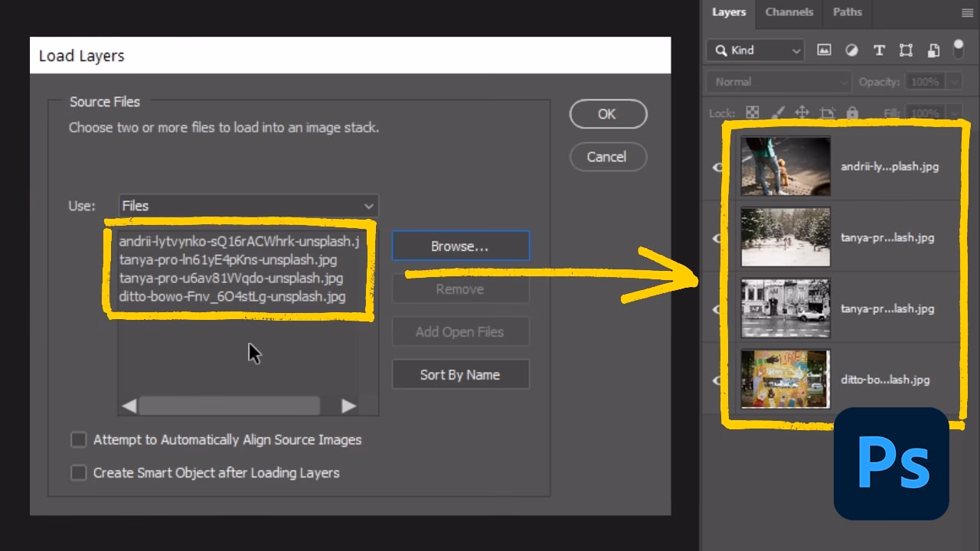The width and height of the screenshot is (980, 551).
Task: Click the adjustment layers filter icon
Action: coord(851,50)
